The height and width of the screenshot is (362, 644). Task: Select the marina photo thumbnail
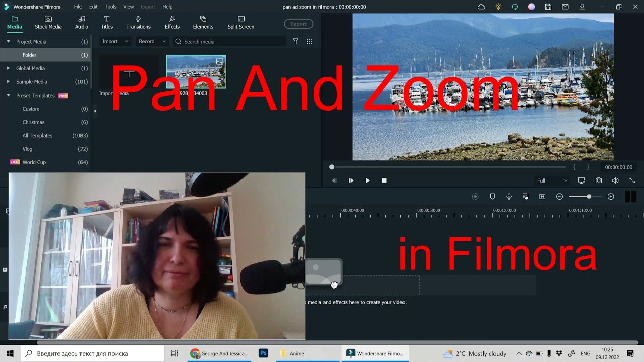196,72
